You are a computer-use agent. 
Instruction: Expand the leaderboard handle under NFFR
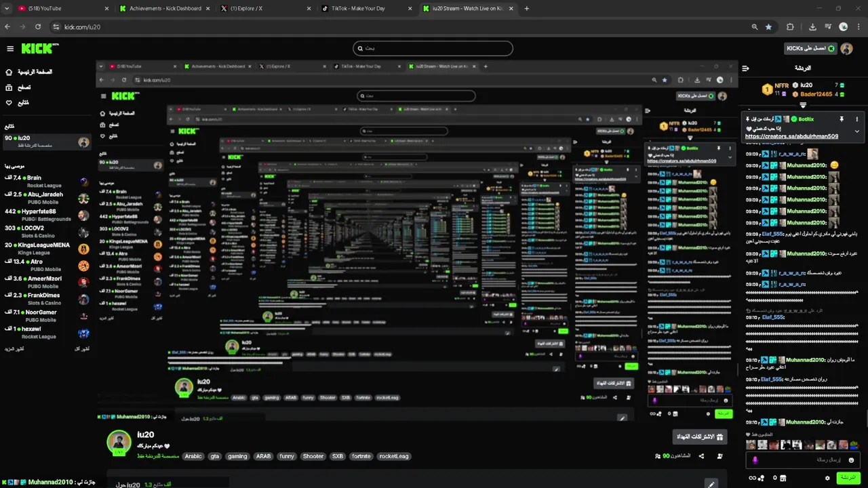(803, 105)
